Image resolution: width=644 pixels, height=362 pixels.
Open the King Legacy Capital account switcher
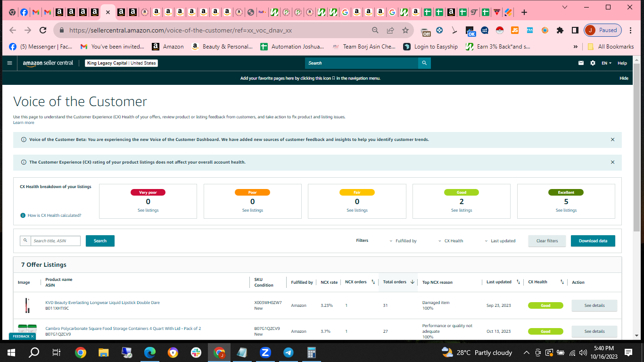(121, 63)
